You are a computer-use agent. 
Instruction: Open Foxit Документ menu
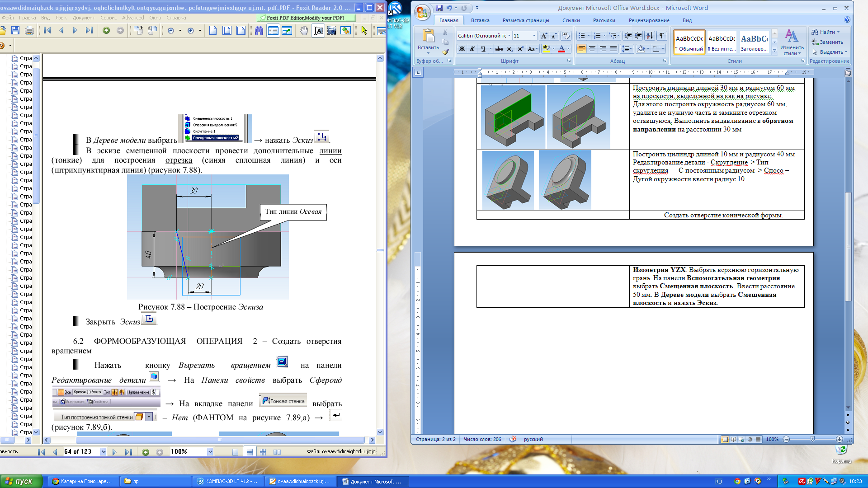(x=84, y=18)
